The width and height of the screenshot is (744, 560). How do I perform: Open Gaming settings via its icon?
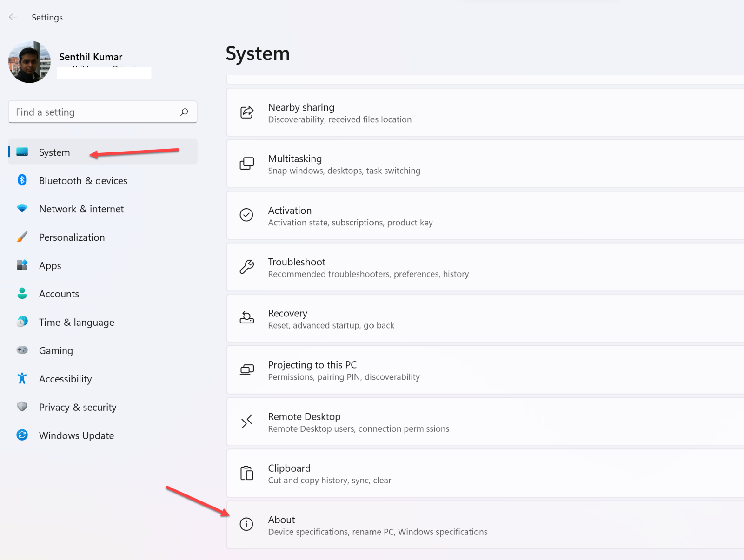[x=22, y=350]
